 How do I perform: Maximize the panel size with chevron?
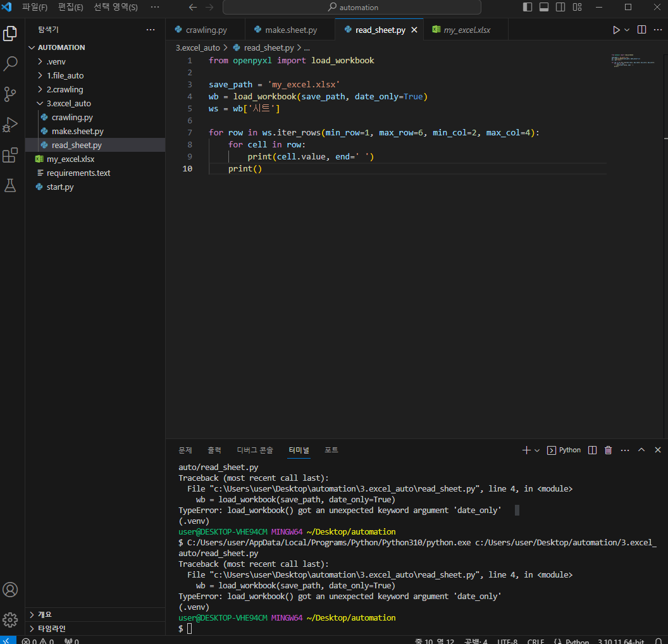point(641,450)
